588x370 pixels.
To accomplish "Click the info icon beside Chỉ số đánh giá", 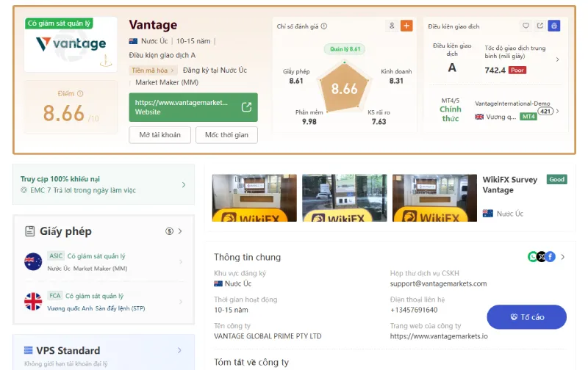I will click(x=324, y=26).
